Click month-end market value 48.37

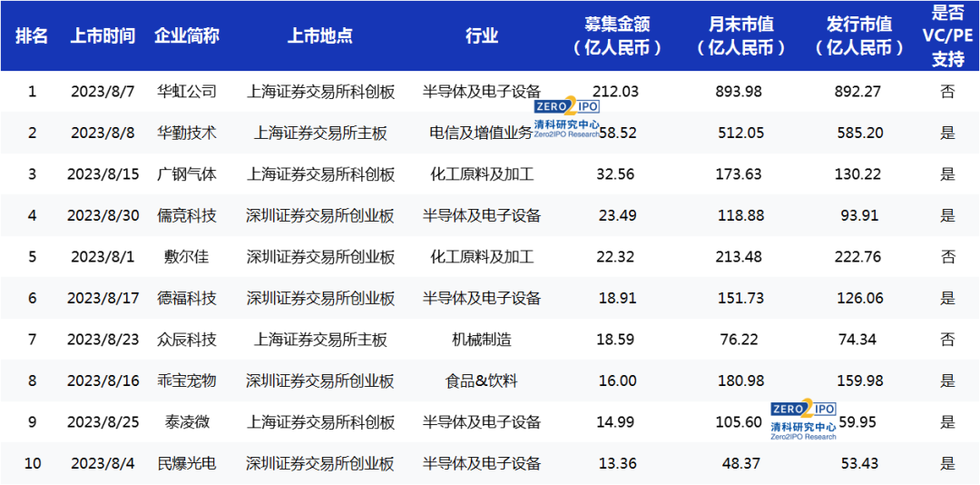(741, 464)
